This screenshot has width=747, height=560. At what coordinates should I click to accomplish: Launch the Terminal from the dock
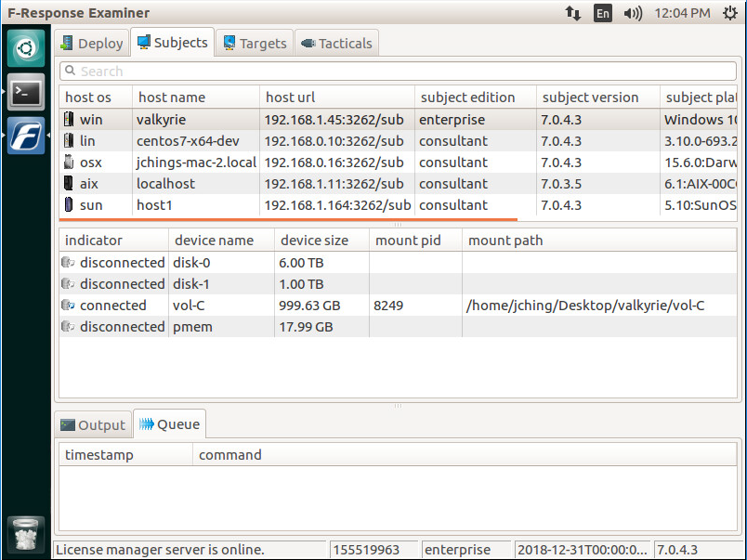pos(26,92)
